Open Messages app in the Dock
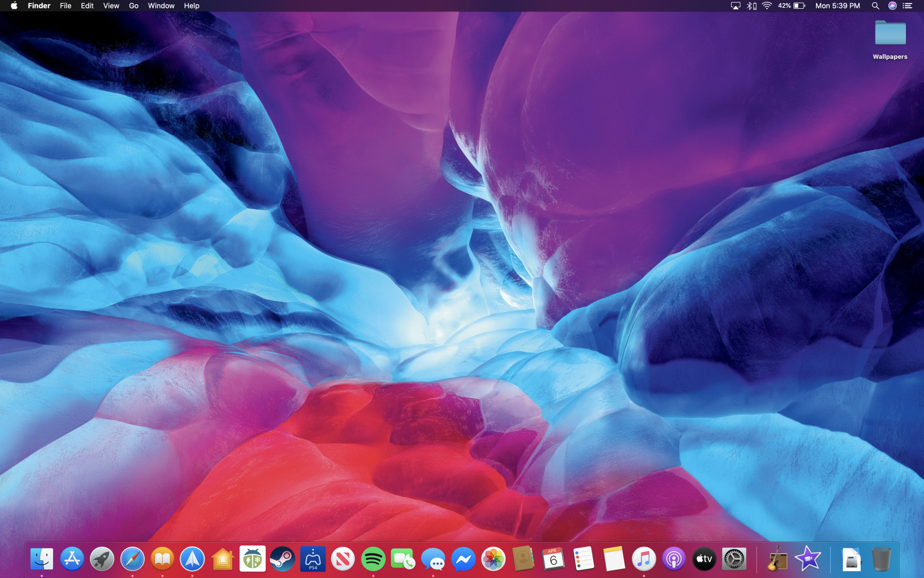This screenshot has width=924, height=578. pos(433,559)
